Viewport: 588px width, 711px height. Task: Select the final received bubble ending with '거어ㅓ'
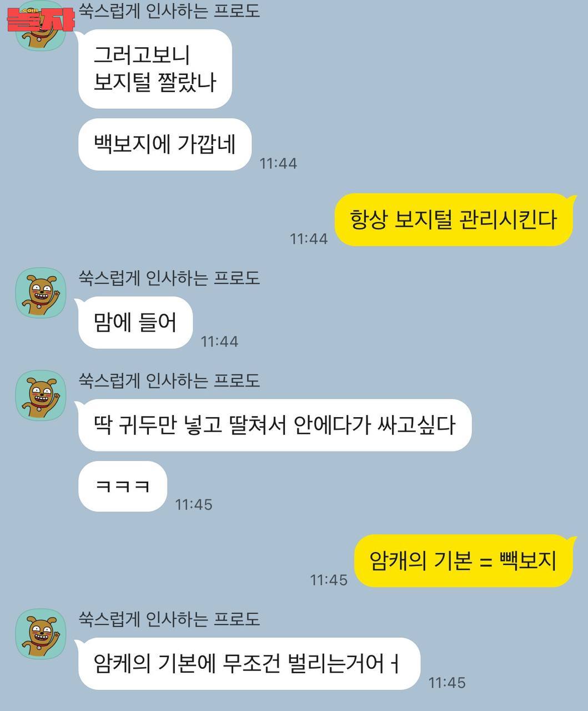249,664
